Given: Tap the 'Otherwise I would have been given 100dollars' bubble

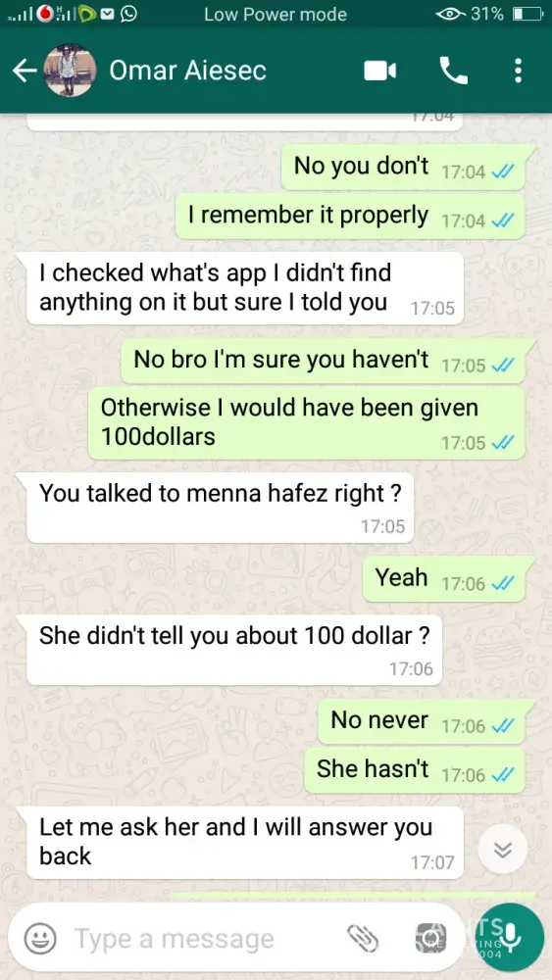Looking at the screenshot, I should (x=306, y=422).
